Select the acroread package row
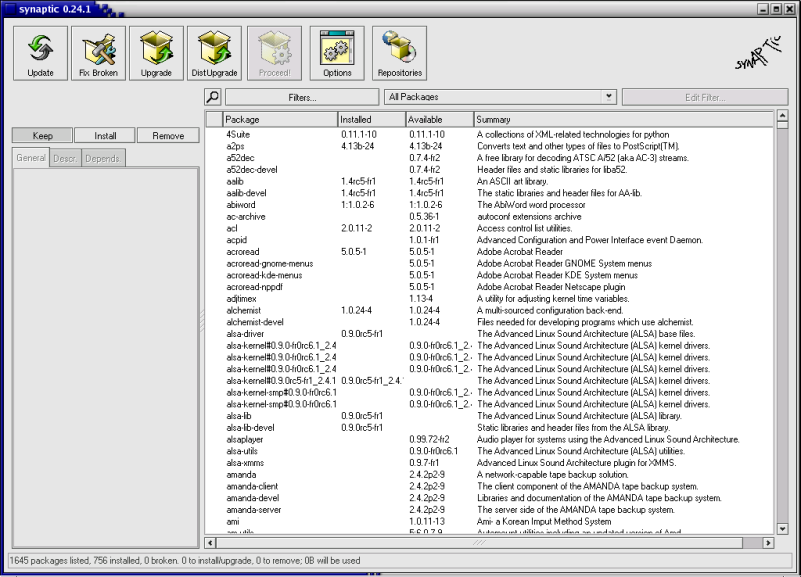The image size is (801, 577). point(489,252)
